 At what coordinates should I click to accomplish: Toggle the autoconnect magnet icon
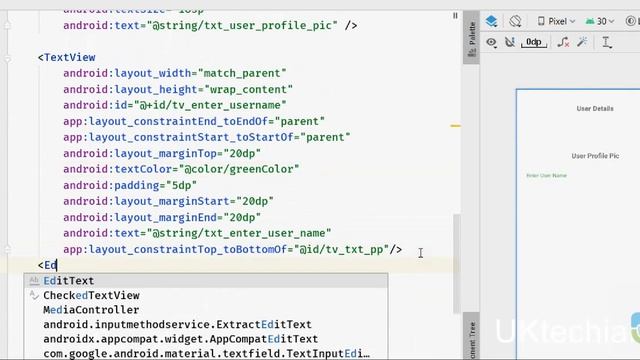point(510,42)
